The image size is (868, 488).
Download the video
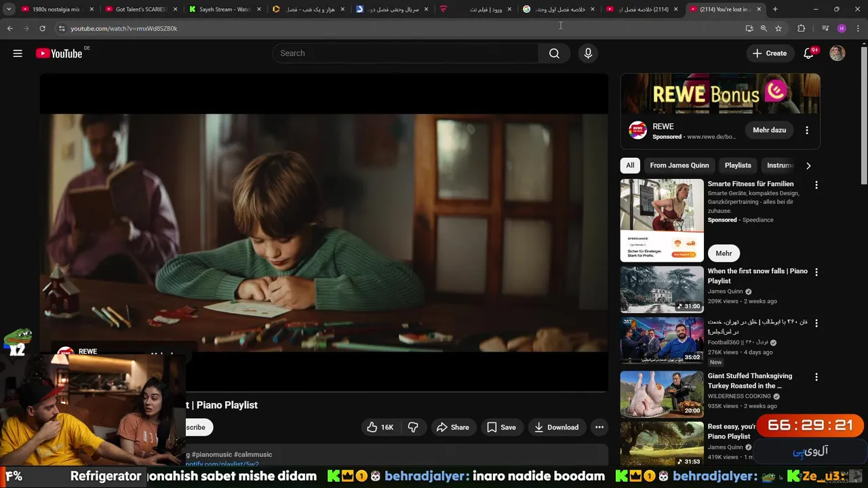pos(556,427)
